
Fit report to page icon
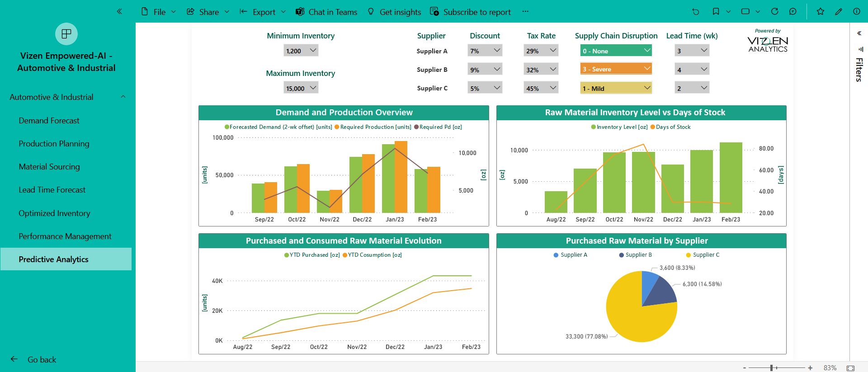(850, 368)
